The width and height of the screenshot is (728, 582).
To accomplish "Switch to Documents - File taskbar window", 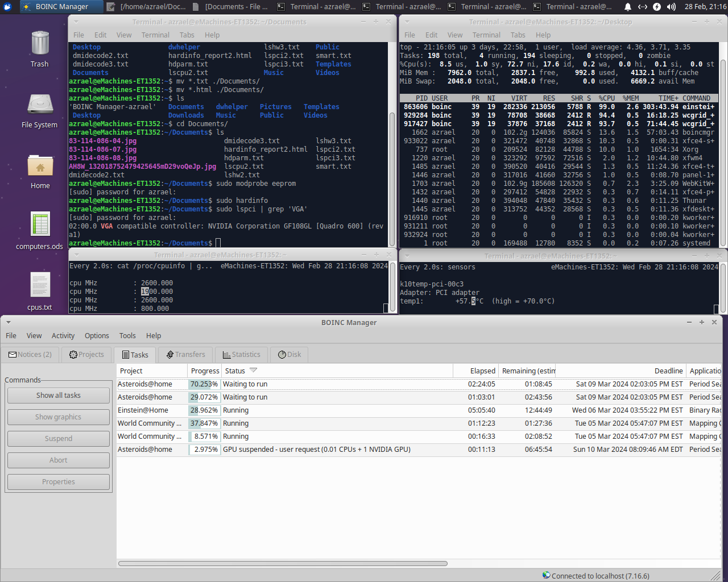I will coord(231,7).
